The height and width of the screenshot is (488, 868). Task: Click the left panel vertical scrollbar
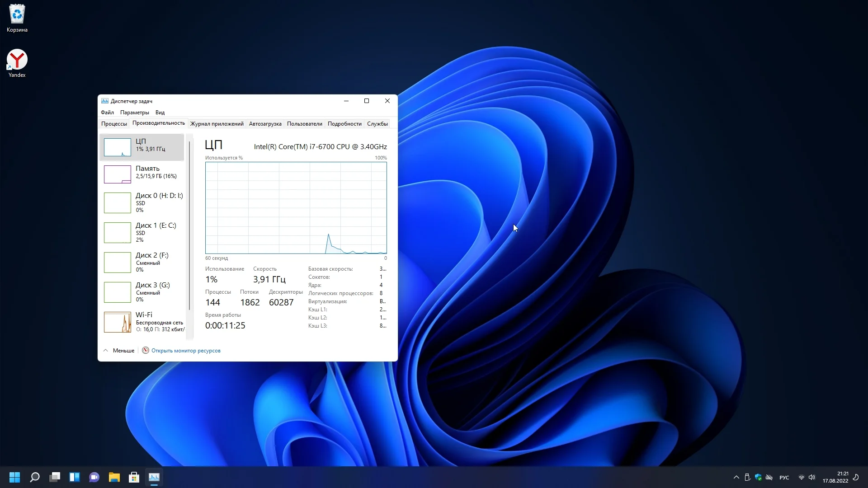click(189, 226)
